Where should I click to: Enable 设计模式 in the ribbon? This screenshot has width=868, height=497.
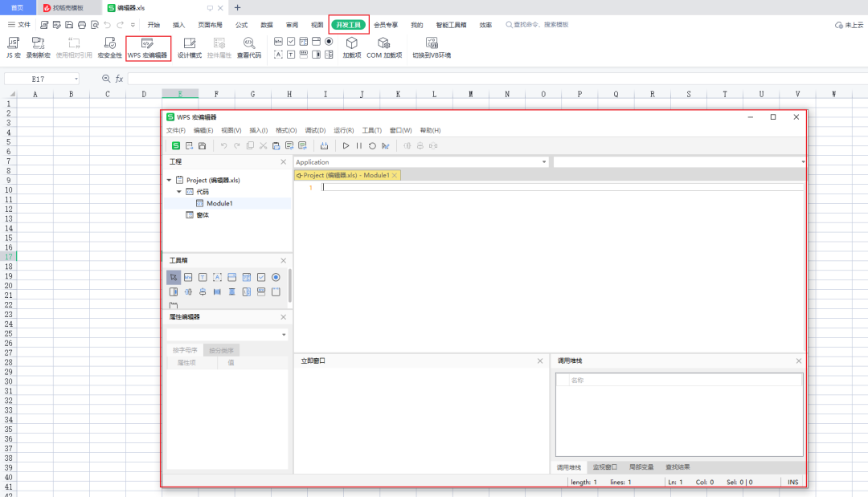[x=190, y=47]
